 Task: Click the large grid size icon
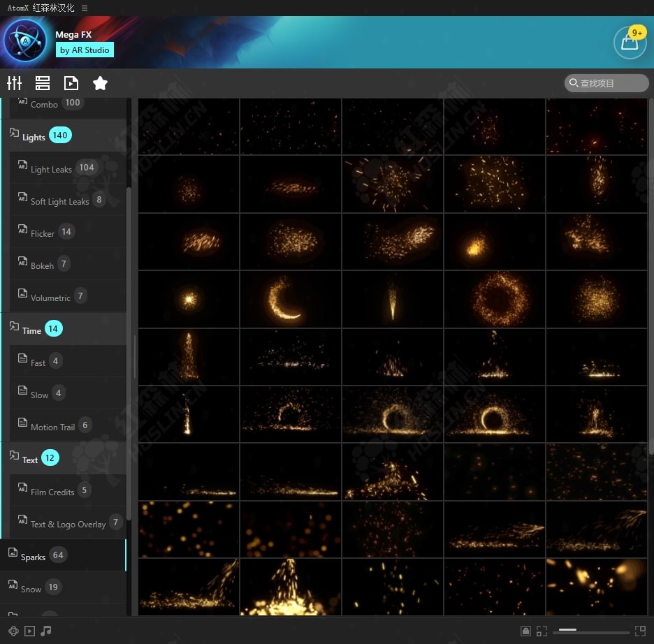640,631
